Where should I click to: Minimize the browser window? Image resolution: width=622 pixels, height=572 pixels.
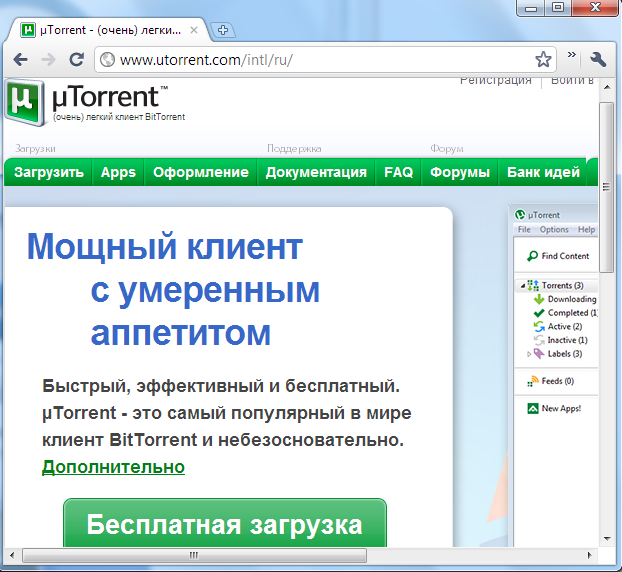pos(531,8)
